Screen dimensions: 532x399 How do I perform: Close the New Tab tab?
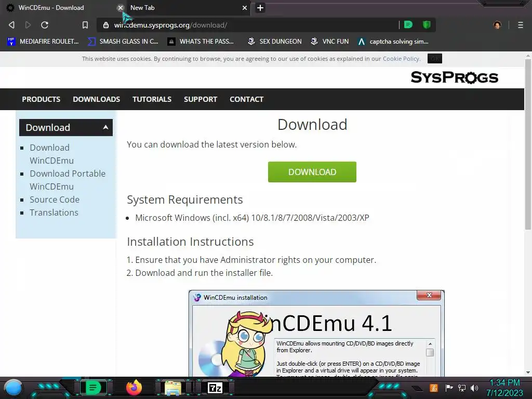[244, 8]
